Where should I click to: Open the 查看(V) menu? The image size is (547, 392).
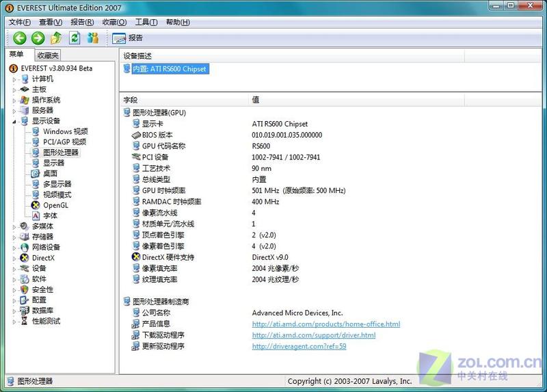[51, 22]
